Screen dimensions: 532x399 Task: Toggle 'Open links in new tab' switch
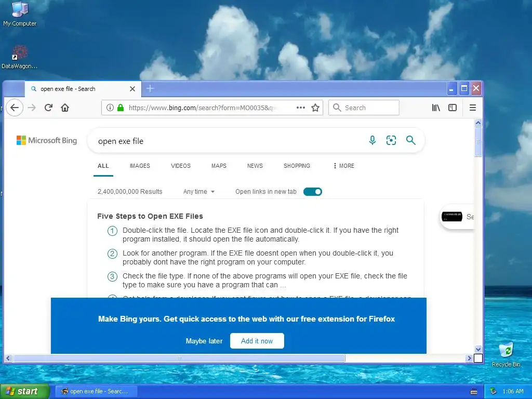[312, 192]
